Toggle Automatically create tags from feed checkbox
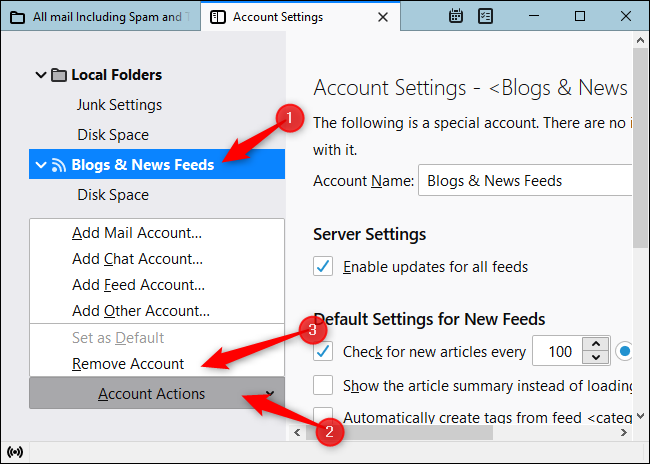This screenshot has width=650, height=464. tap(323, 415)
